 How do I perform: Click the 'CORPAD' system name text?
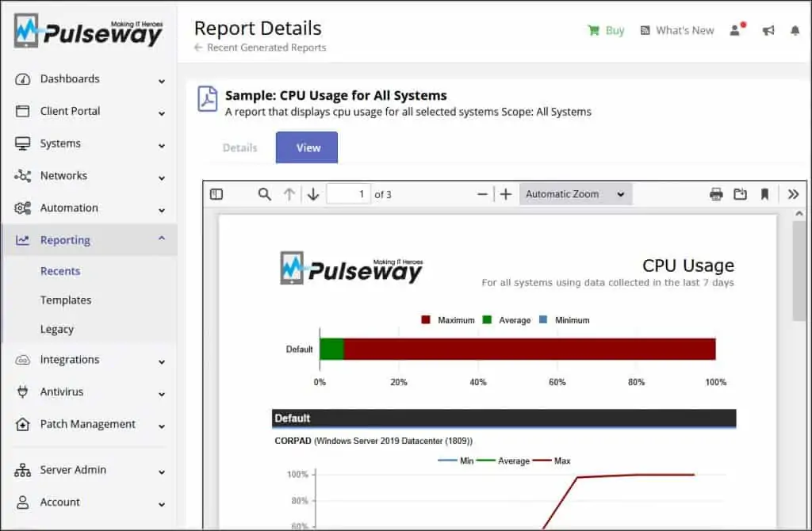pos(293,441)
